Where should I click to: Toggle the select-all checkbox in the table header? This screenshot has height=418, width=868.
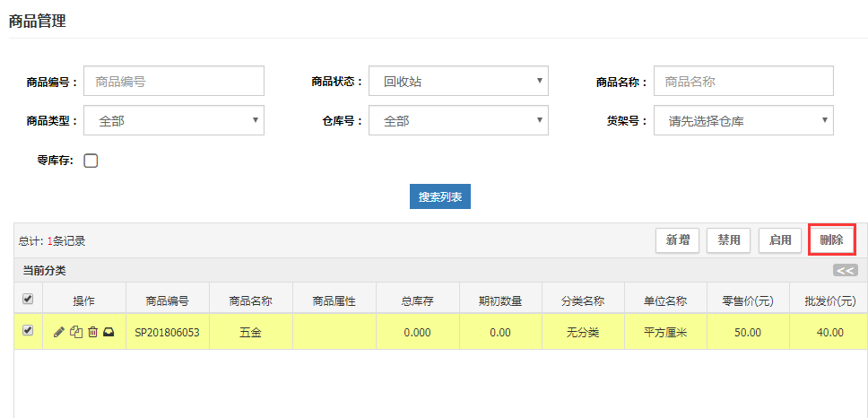(27, 299)
